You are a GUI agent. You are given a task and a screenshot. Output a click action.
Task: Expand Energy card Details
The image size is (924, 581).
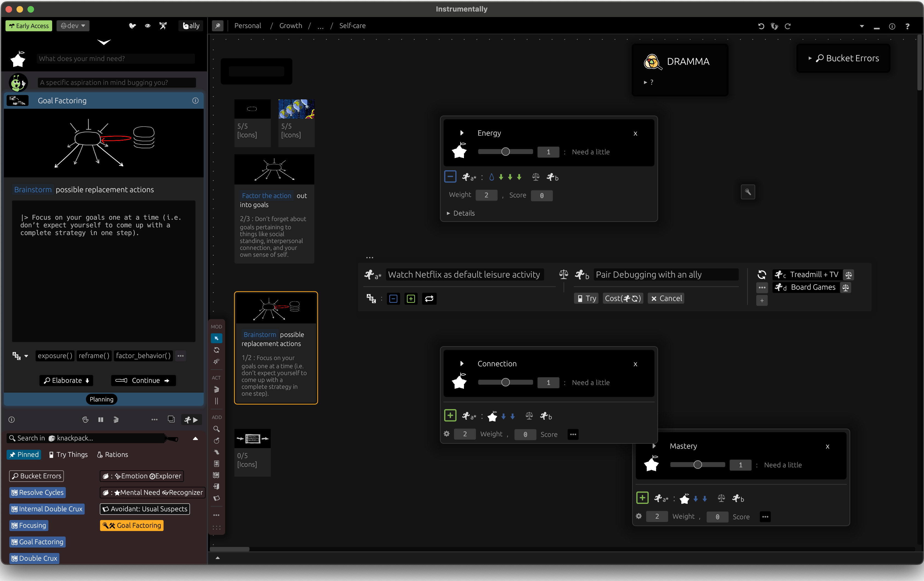(460, 213)
